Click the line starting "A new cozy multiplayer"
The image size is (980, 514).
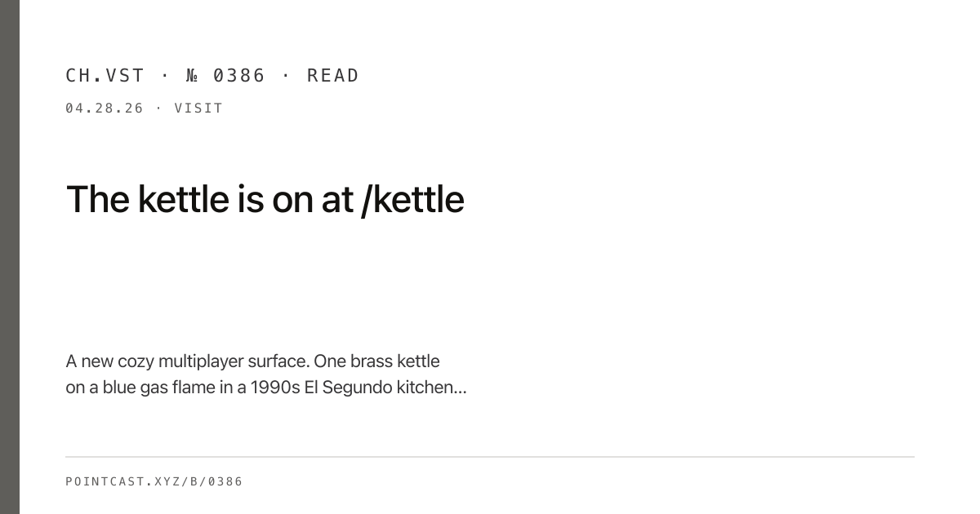[x=252, y=361]
